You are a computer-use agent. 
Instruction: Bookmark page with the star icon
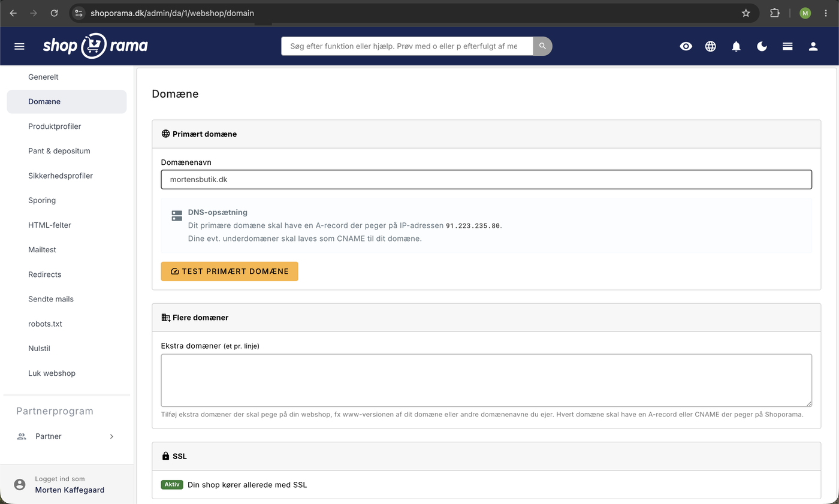click(746, 13)
